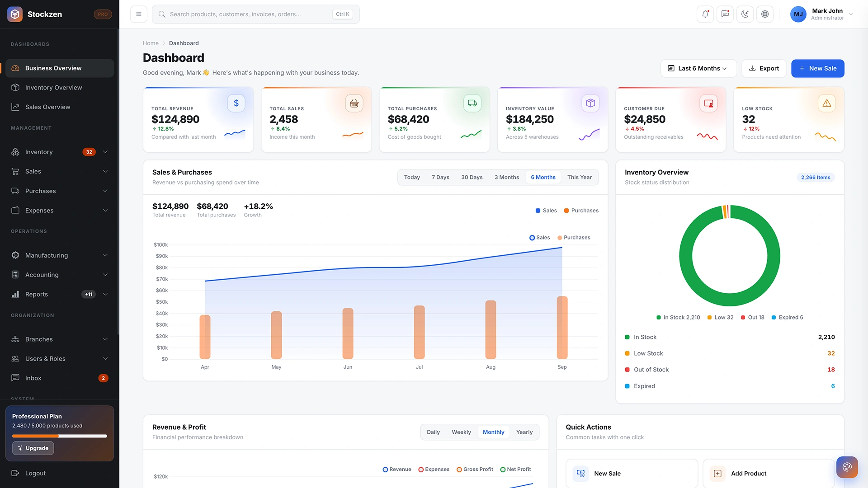The height and width of the screenshot is (488, 868).
Task: Toggle sidebar with hamburger menu icon
Action: [139, 14]
